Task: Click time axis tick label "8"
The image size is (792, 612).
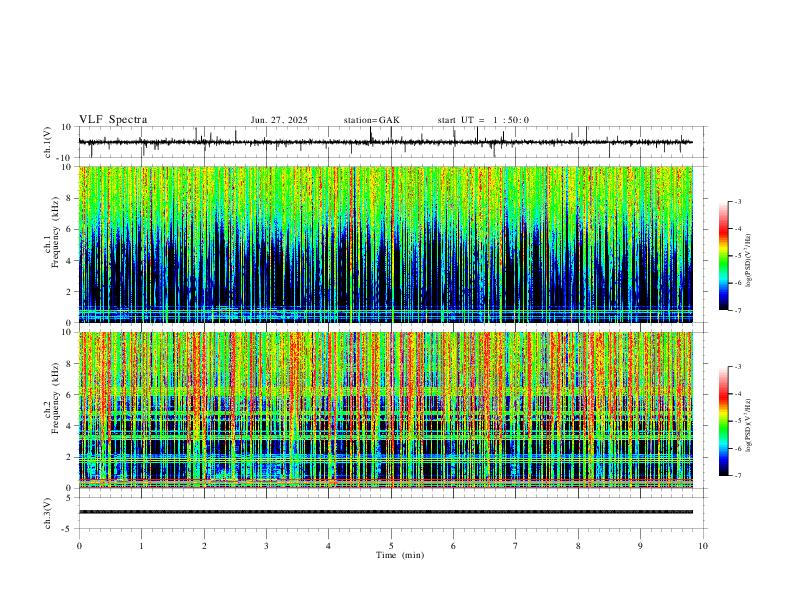Action: tap(578, 546)
